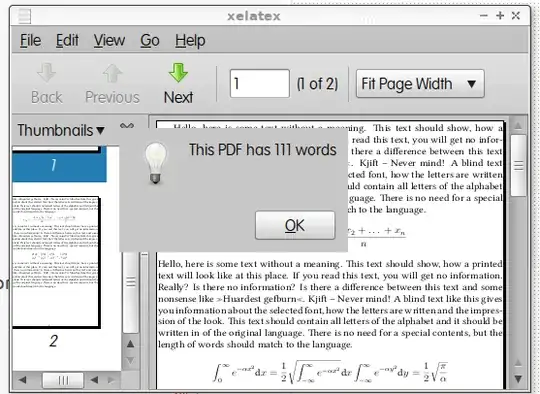Open the Help menu

190,41
